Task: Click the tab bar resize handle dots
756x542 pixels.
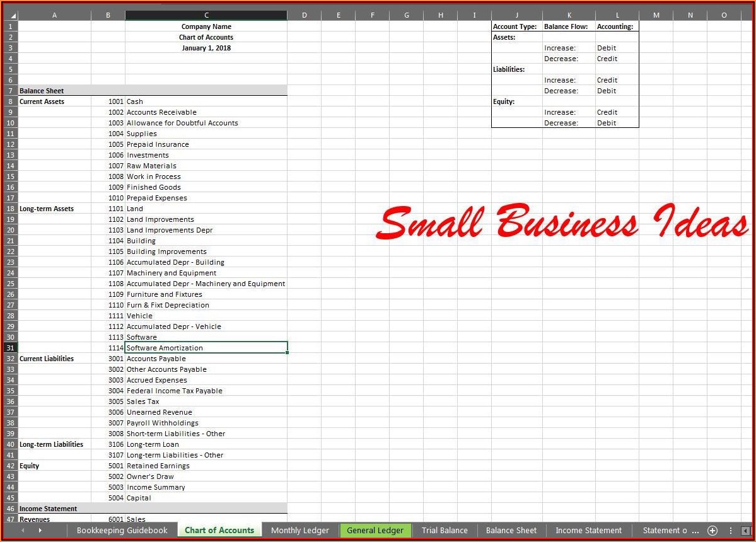Action: click(x=731, y=531)
